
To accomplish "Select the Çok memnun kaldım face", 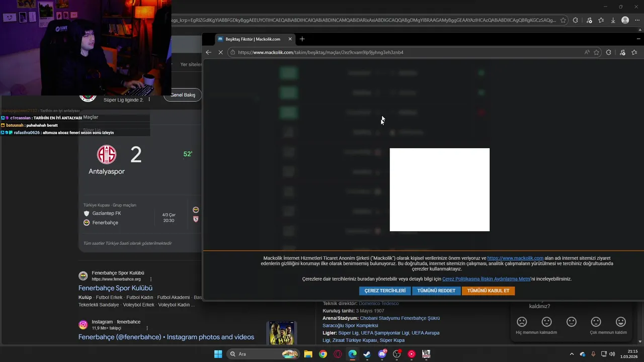I will pos(621,322).
